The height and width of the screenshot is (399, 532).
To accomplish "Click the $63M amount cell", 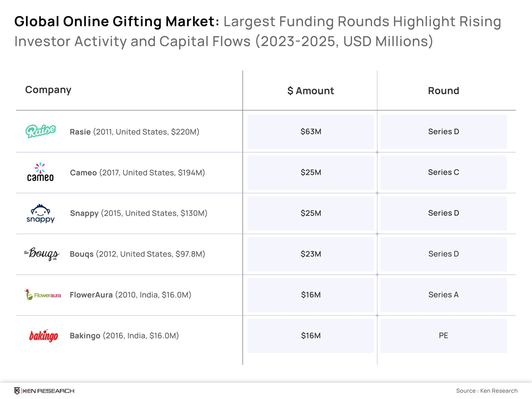I will [311, 132].
